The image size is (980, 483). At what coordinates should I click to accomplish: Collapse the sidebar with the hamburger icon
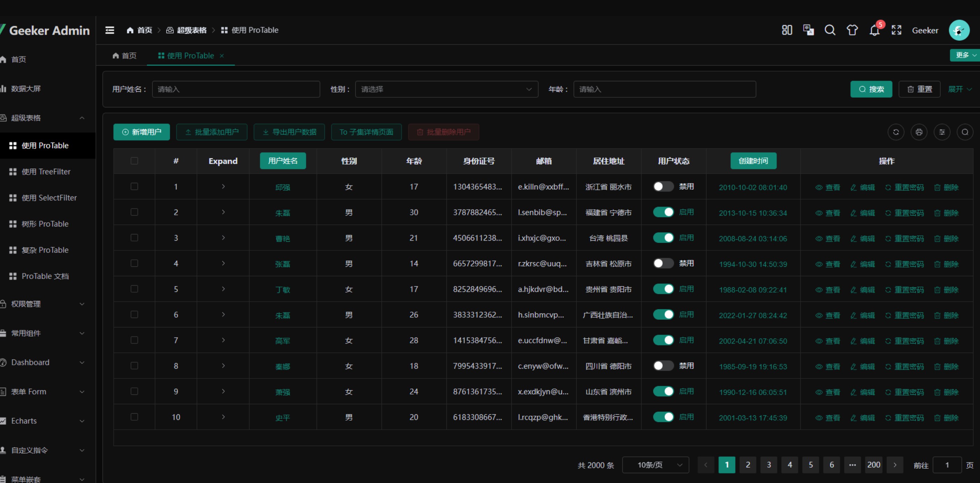coord(110,30)
